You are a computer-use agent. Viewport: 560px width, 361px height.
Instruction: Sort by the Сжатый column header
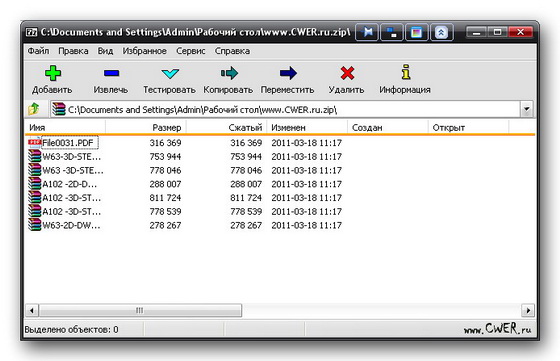coord(226,127)
